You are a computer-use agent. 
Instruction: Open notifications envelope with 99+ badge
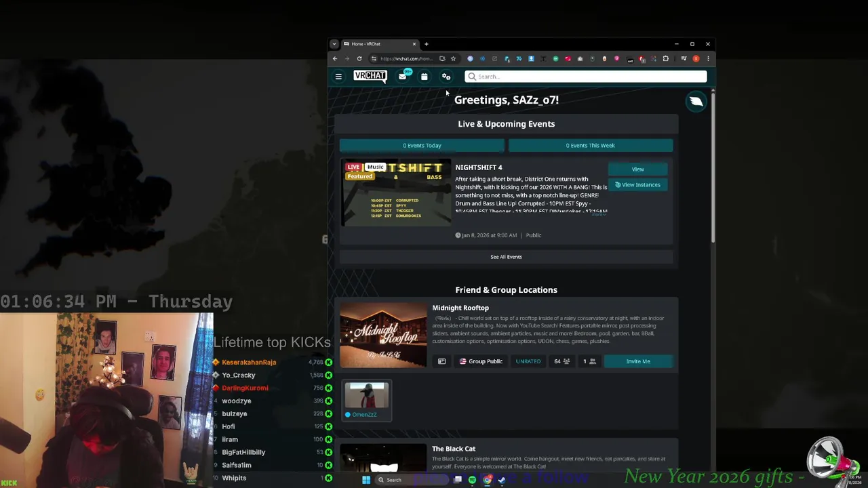click(x=403, y=76)
